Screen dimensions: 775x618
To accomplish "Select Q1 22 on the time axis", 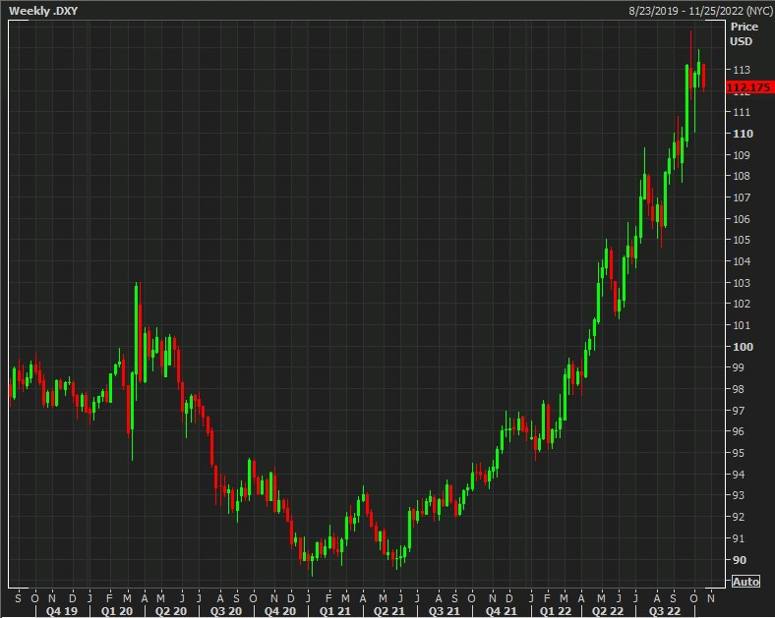I will tap(552, 609).
